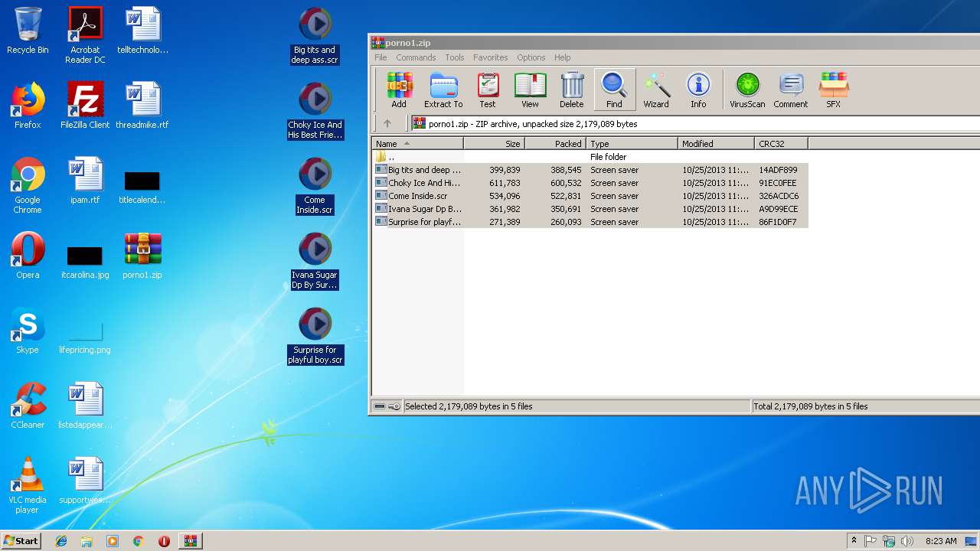Select the 'Ivana Sugar Dp B...' file row
The image size is (980, 551).
590,209
